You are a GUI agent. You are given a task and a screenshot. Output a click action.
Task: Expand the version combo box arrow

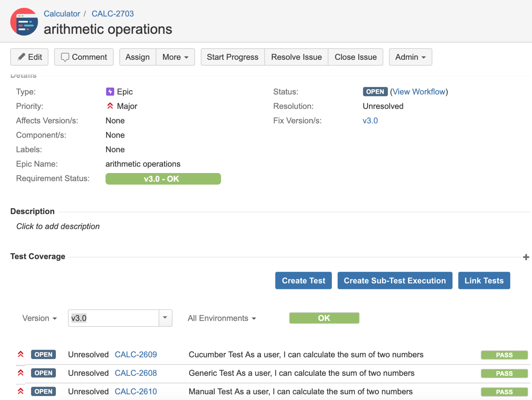[x=165, y=318]
